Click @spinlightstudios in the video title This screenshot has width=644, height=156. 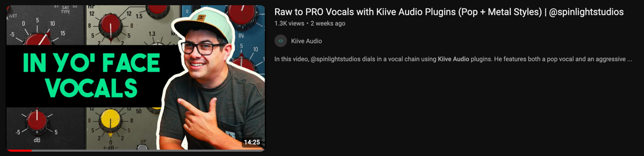[586, 12]
